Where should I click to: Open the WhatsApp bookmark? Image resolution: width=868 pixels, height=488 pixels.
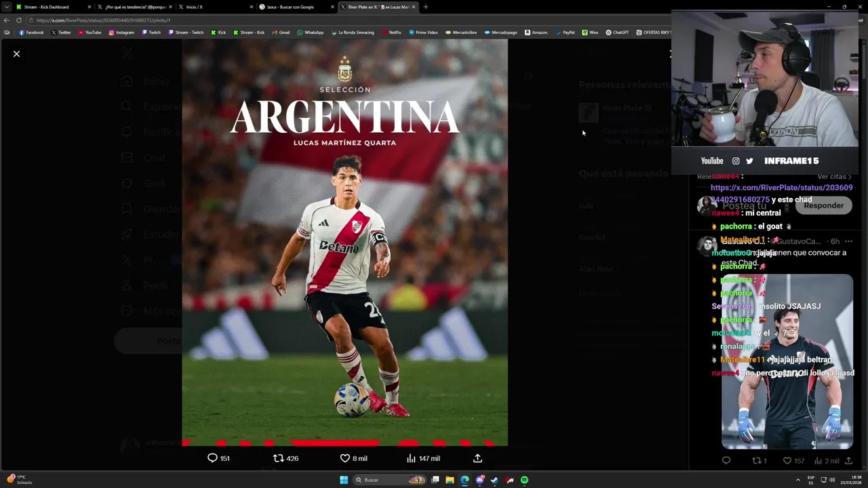[311, 33]
